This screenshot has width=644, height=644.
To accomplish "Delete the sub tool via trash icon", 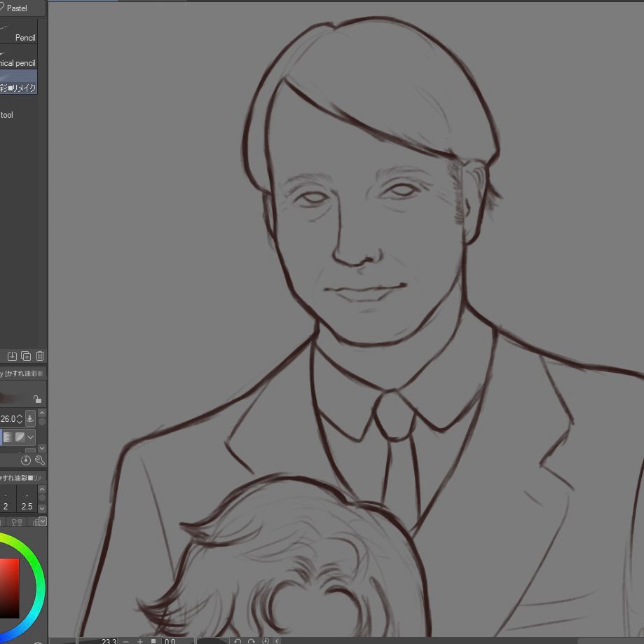I will tap(40, 356).
